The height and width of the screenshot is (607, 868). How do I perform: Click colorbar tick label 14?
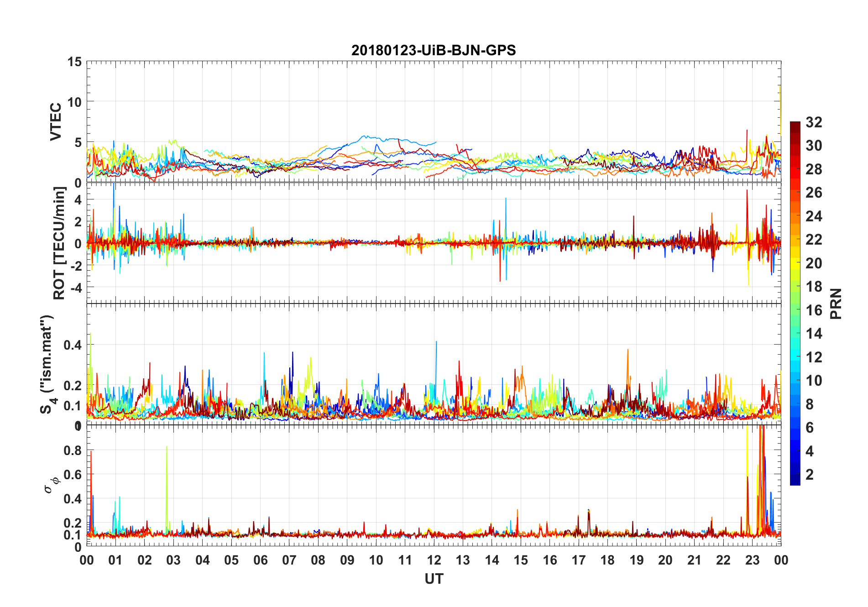coord(814,333)
